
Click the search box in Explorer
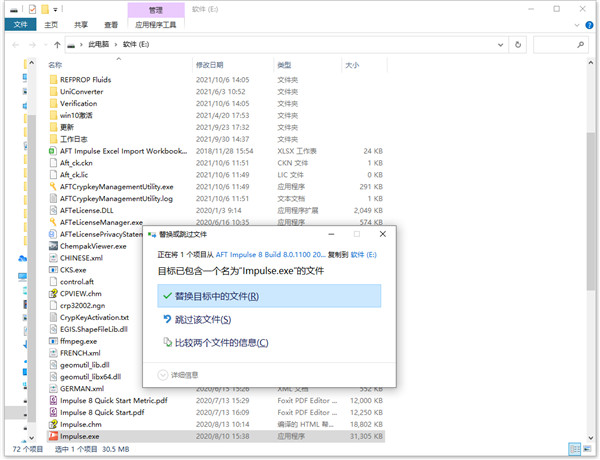[560, 45]
